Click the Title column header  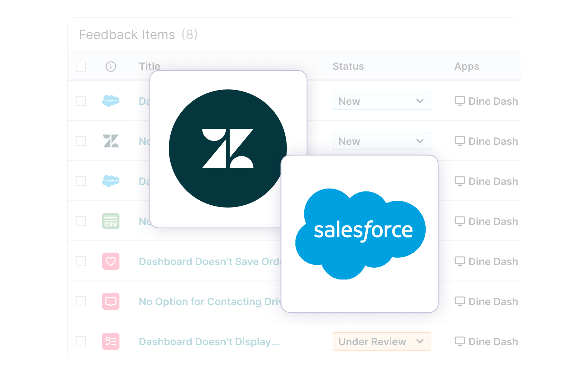pyautogui.click(x=150, y=67)
